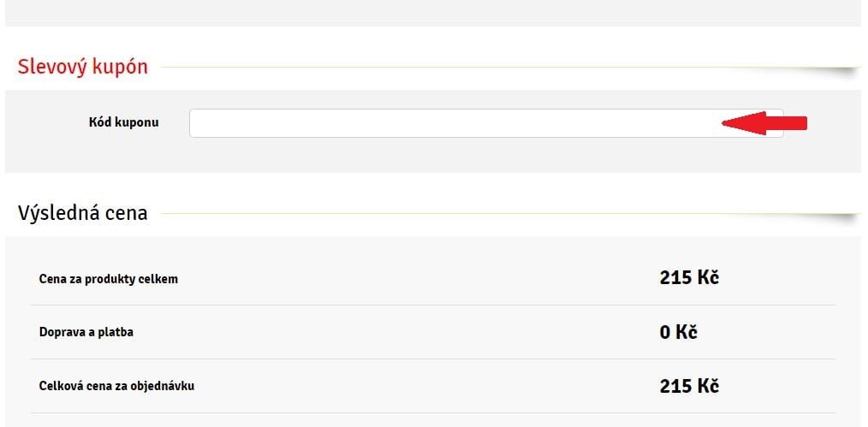Click the Doprava a platba label

[x=86, y=332]
